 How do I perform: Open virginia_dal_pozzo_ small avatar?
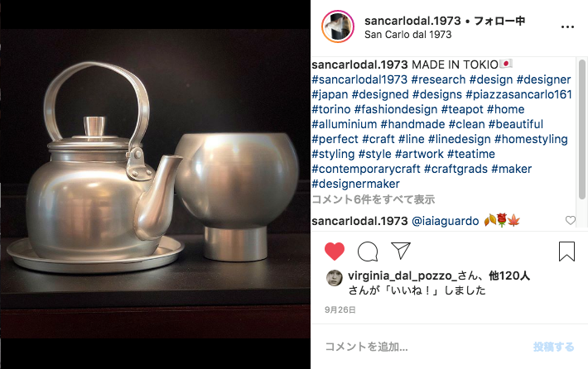pyautogui.click(x=334, y=278)
